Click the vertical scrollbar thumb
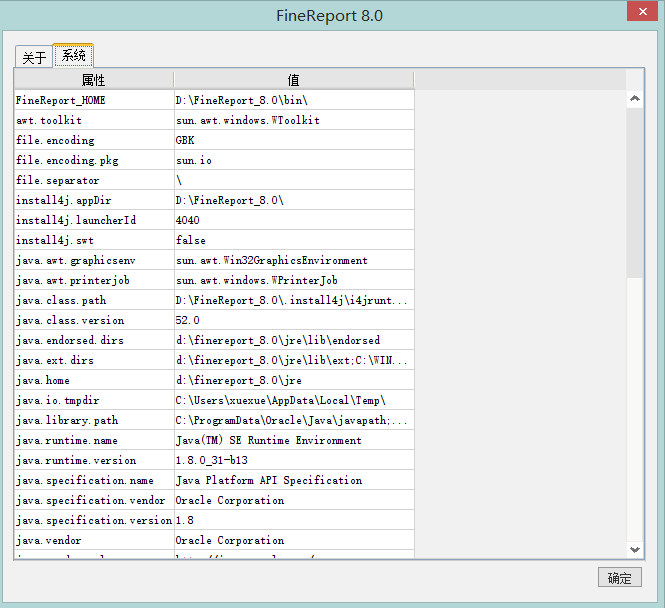 pyautogui.click(x=635, y=193)
